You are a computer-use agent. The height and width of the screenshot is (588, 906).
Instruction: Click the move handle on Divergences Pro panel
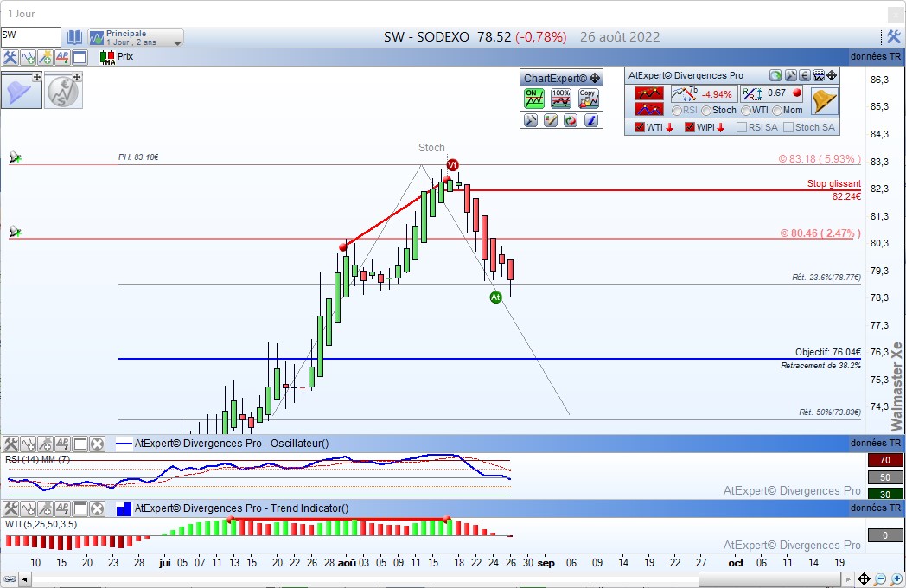coord(832,75)
